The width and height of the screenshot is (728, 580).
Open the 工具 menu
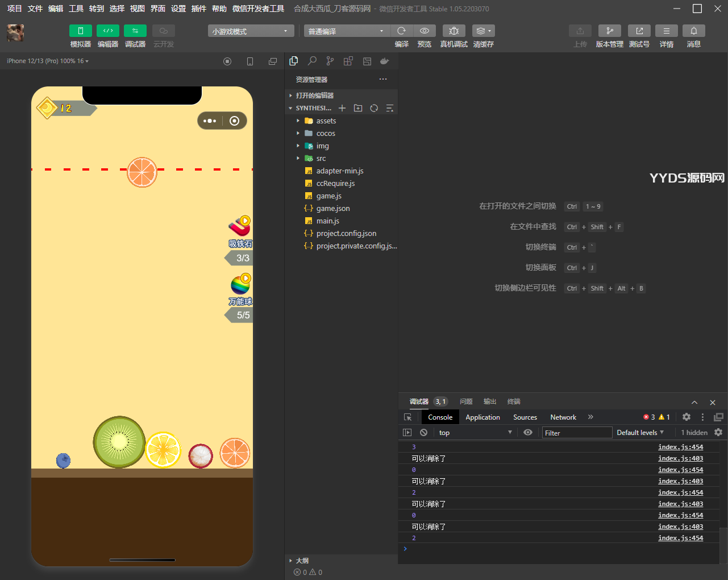[76, 9]
